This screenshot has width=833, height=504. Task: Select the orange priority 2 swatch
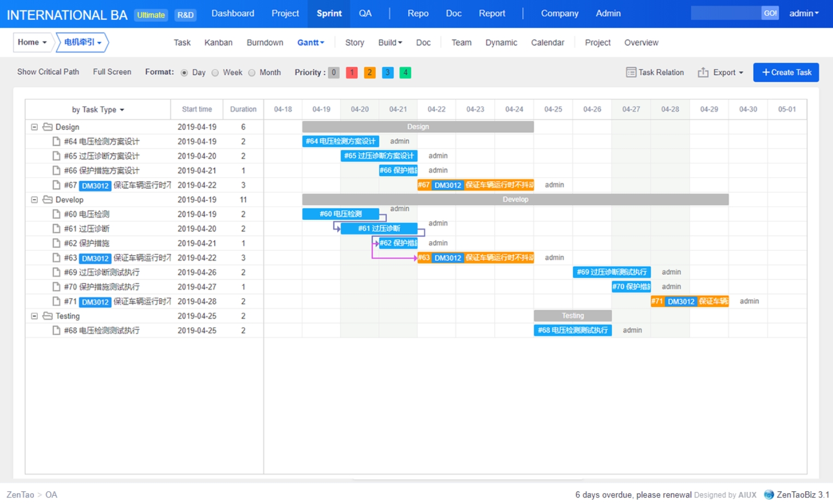370,73
